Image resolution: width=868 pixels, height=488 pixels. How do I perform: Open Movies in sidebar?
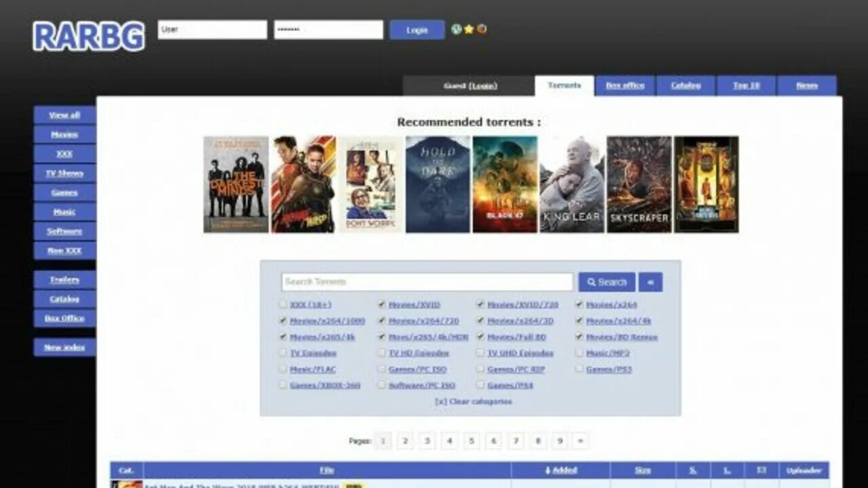[x=64, y=134]
